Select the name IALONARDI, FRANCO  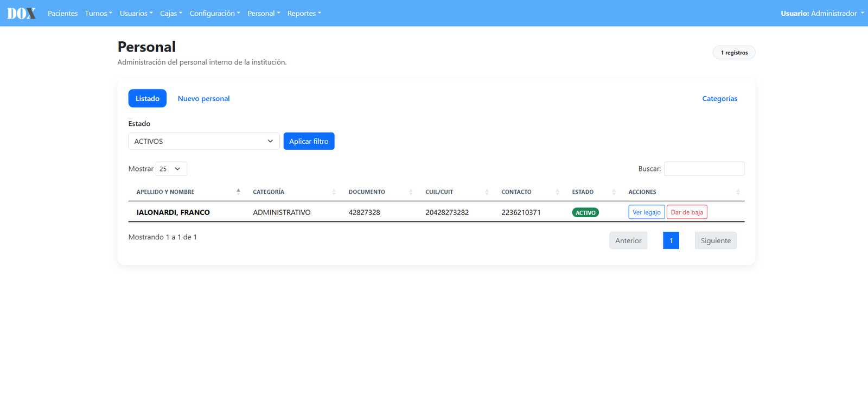(x=173, y=212)
